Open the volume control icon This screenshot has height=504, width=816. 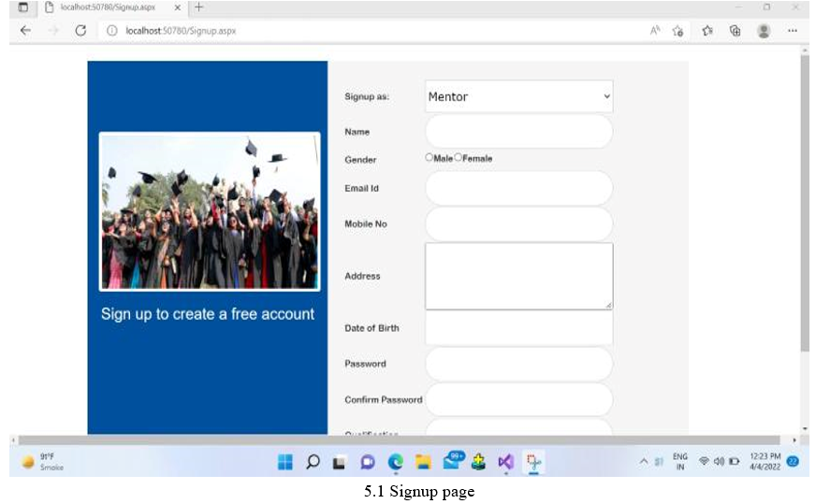click(720, 461)
